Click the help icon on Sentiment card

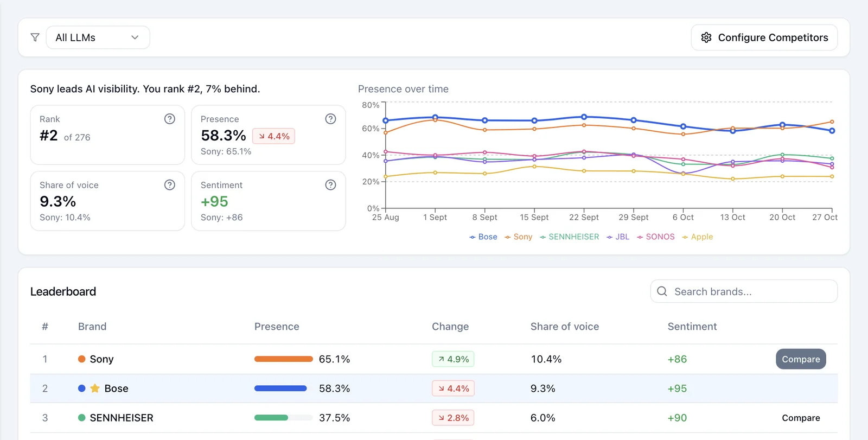pos(330,185)
